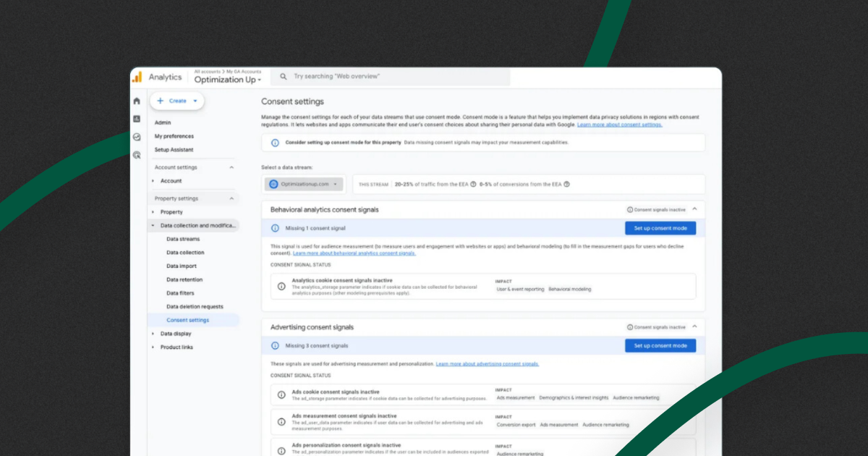Image resolution: width=868 pixels, height=456 pixels.
Task: Open the Explore icon in left rail
Action: [137, 137]
